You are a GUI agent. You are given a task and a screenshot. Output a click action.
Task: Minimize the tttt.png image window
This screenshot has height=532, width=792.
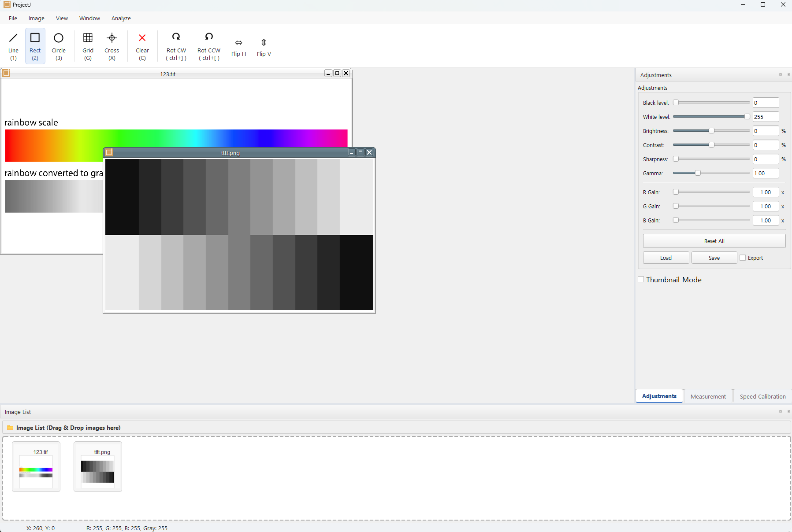click(352, 152)
